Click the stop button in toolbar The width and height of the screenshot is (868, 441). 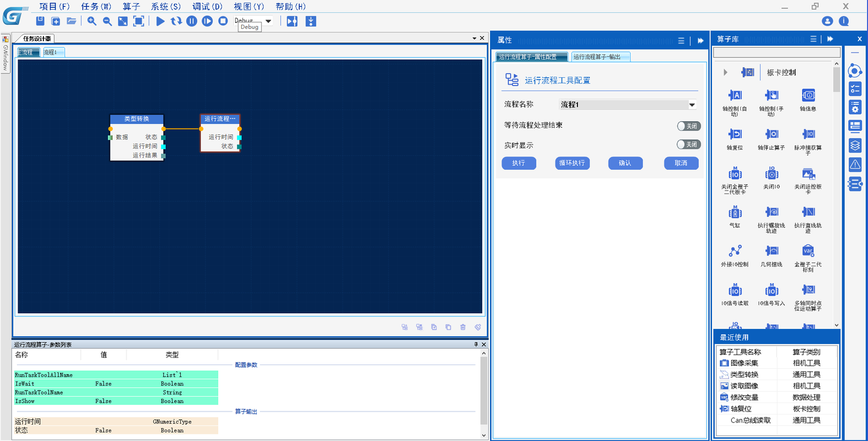(x=223, y=21)
